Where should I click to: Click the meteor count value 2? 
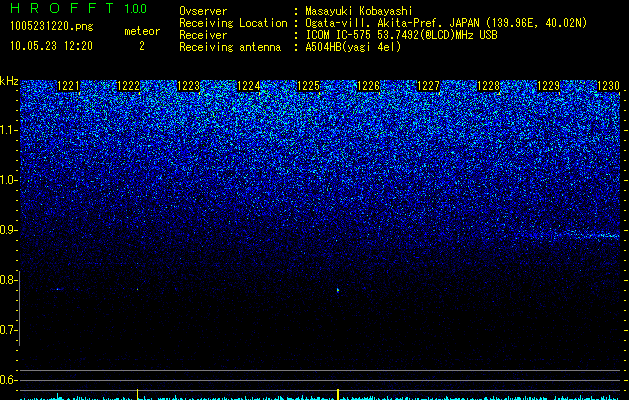[142, 46]
